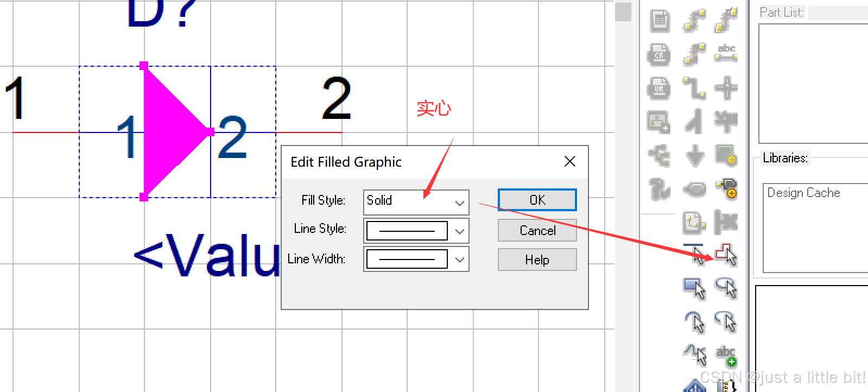
Task: Select Design Cache in Libraries list
Action: click(803, 193)
